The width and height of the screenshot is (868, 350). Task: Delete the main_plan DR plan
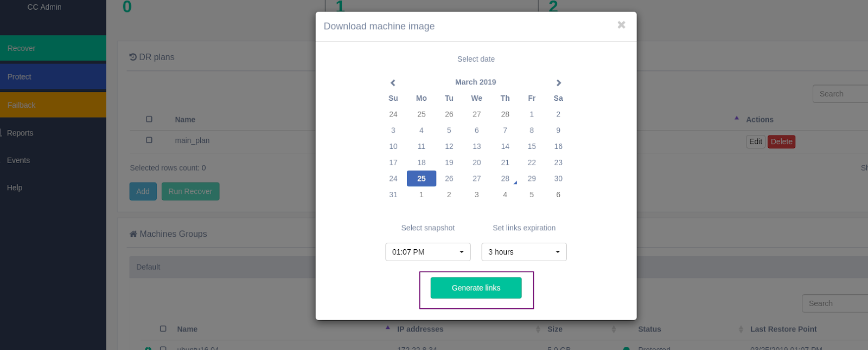[x=781, y=141]
